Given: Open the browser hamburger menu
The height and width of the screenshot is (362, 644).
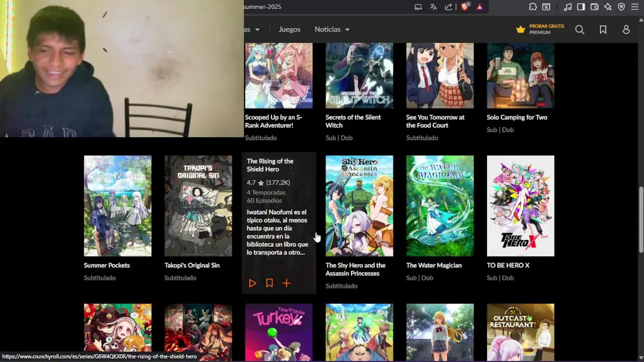Looking at the screenshot, I should 635,7.
